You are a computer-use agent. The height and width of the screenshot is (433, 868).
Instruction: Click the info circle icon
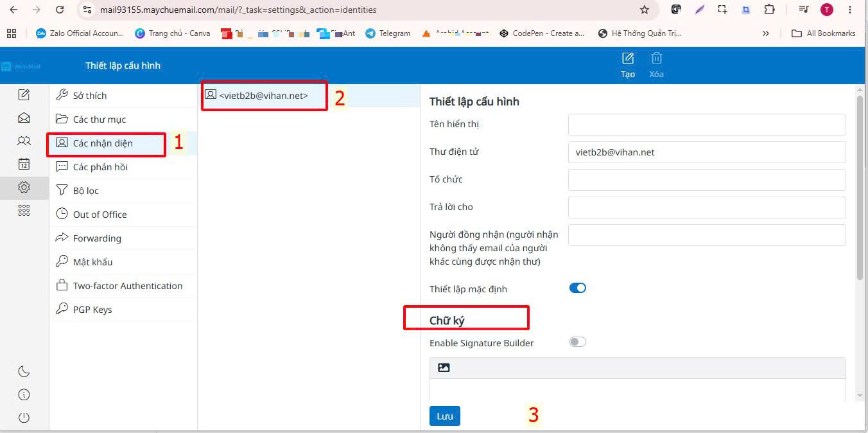[24, 394]
